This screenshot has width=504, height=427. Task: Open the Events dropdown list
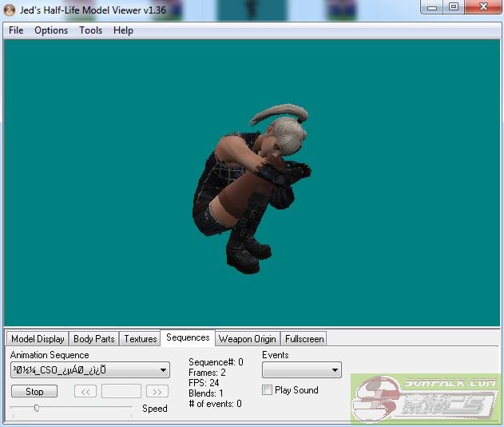(x=335, y=370)
